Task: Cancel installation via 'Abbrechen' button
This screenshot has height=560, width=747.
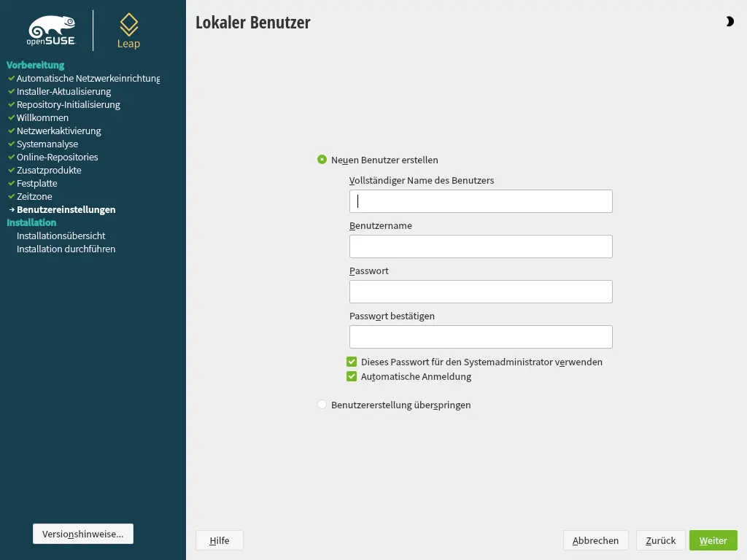Action: point(595,540)
